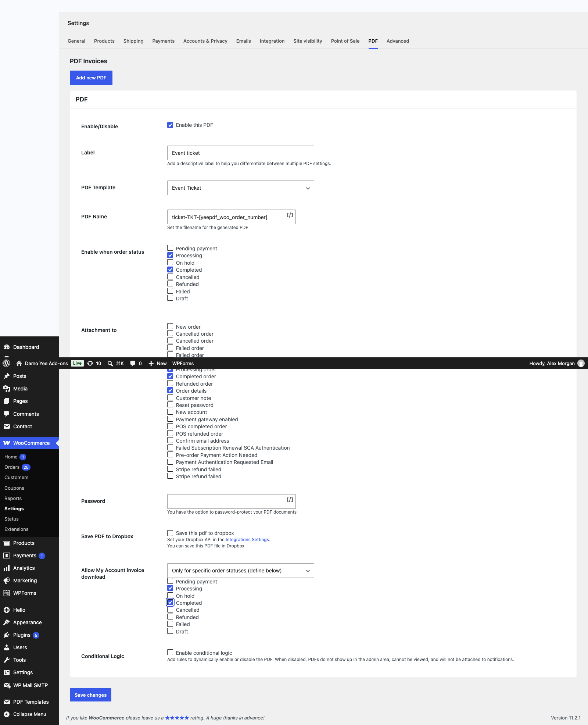Click Add new PDF button
588x725 pixels.
(91, 78)
